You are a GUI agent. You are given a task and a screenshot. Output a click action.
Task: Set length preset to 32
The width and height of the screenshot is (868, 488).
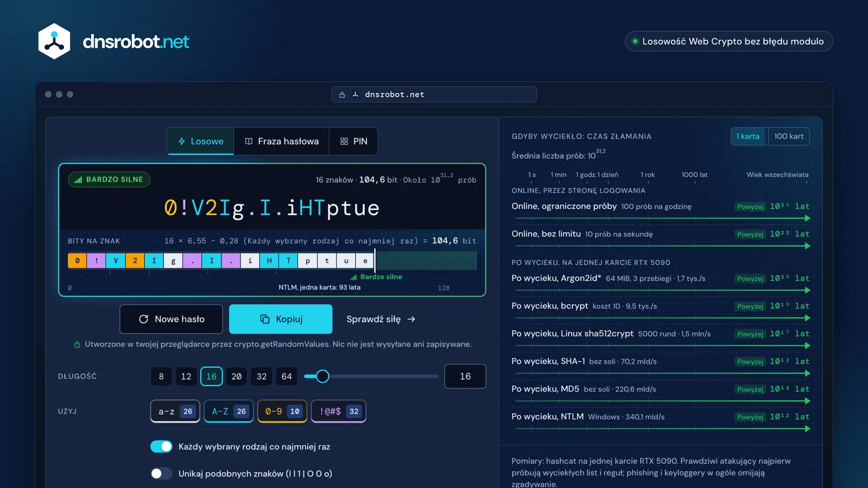click(x=261, y=376)
